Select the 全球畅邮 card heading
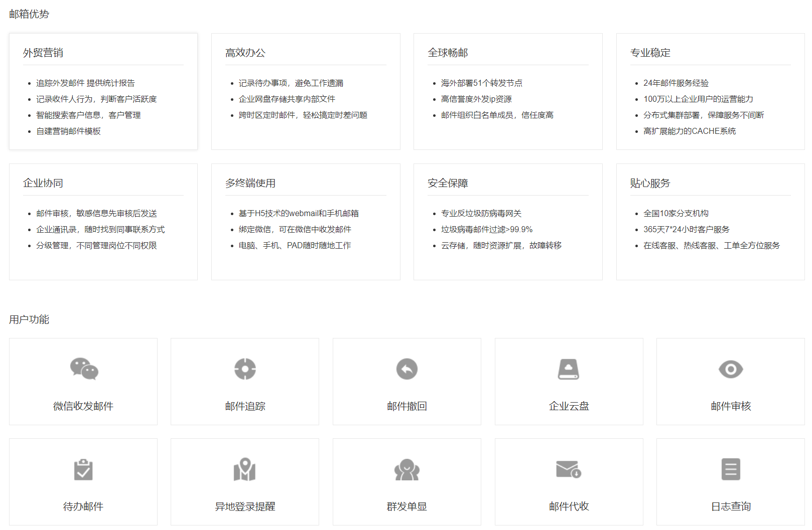 448,53
